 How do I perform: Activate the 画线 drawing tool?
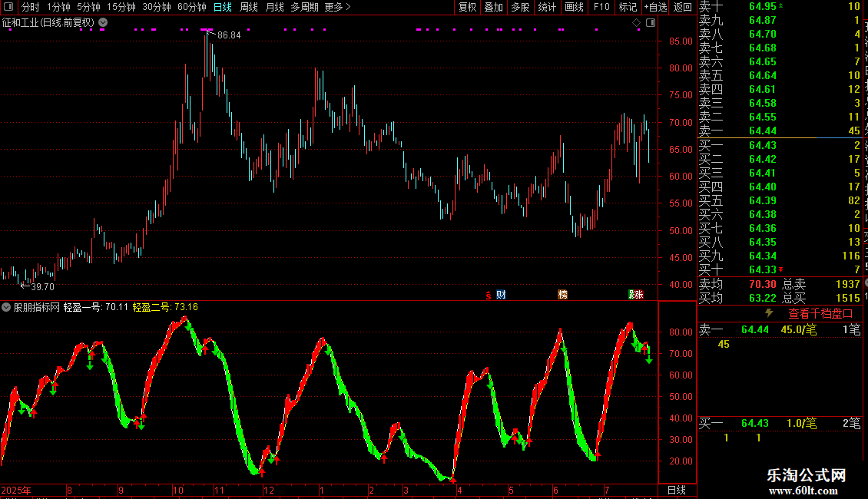pyautogui.click(x=574, y=7)
